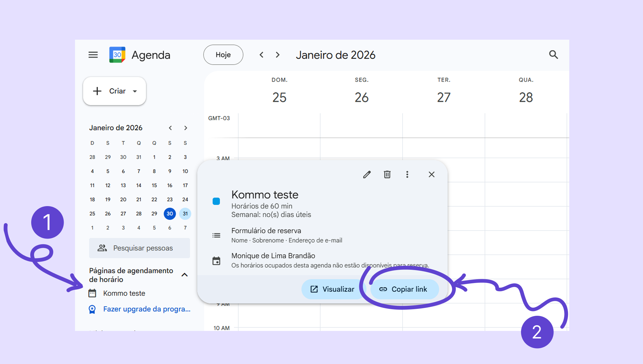
Task: Open the hamburger main menu
Action: coord(93,55)
